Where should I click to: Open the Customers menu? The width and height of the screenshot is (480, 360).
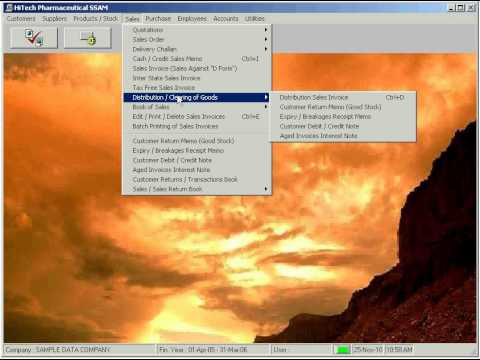point(21,19)
